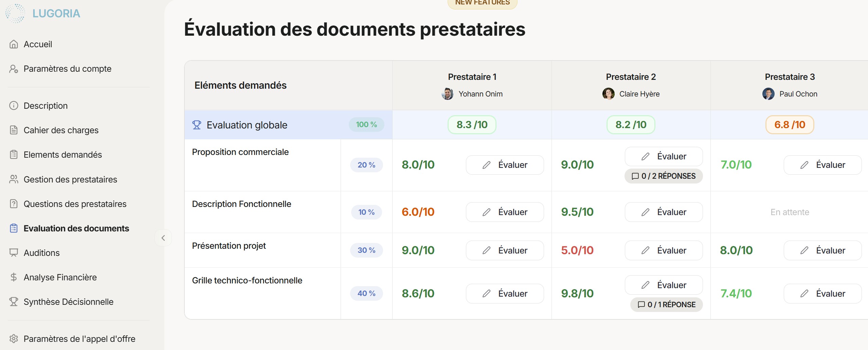868x350 pixels.
Task: Click Paul Ochon's avatar
Action: tap(768, 94)
